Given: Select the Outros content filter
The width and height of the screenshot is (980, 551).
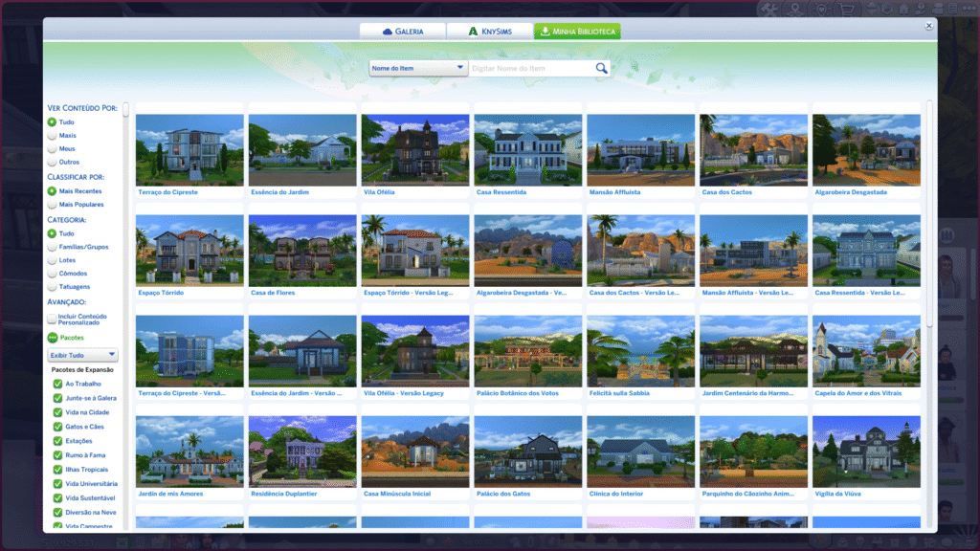Looking at the screenshot, I should [x=52, y=162].
